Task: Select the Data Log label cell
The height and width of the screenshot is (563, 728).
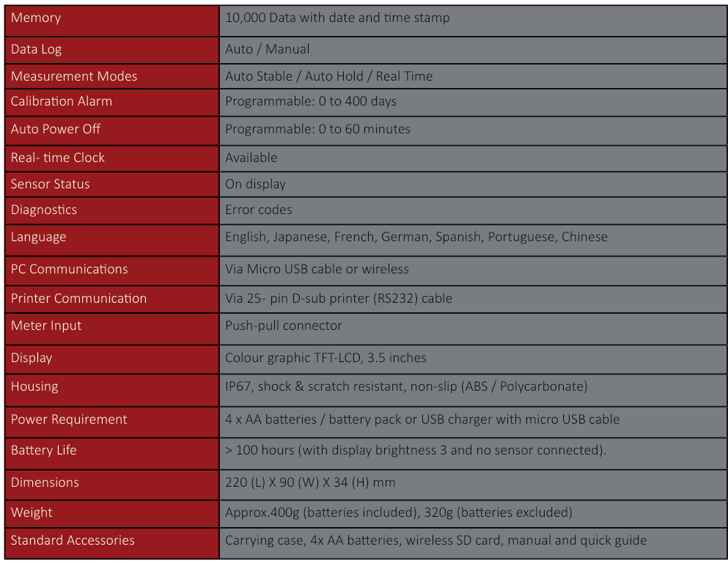Action: point(36,50)
